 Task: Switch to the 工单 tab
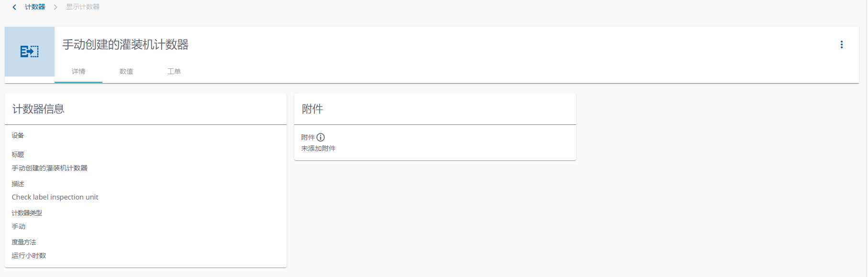[x=174, y=71]
